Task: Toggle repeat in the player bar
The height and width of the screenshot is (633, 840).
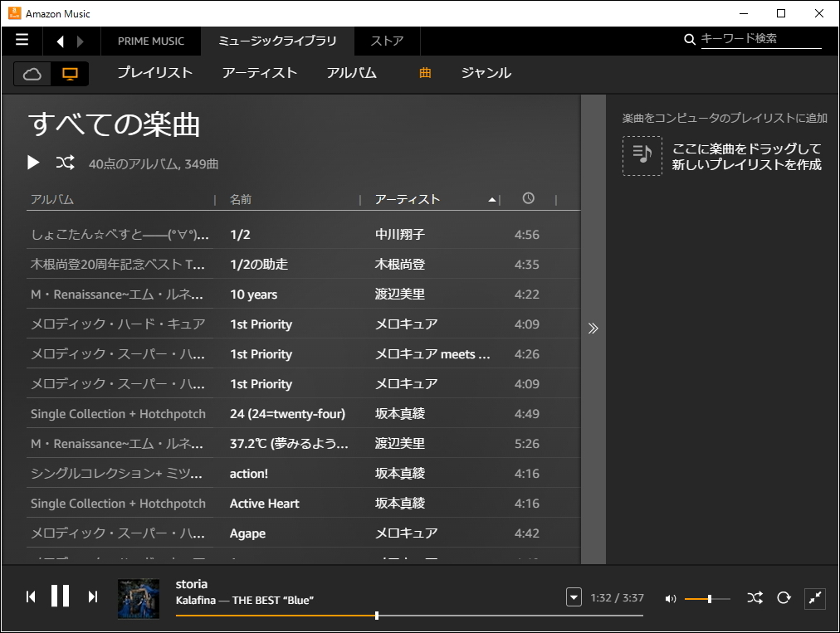Action: (x=784, y=597)
